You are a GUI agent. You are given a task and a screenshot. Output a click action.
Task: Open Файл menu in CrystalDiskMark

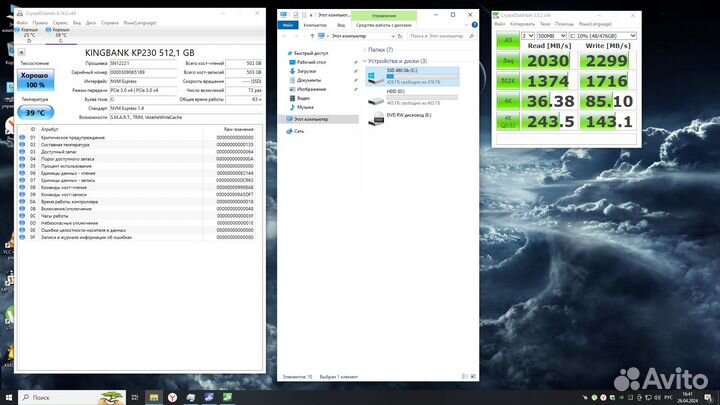[500, 24]
